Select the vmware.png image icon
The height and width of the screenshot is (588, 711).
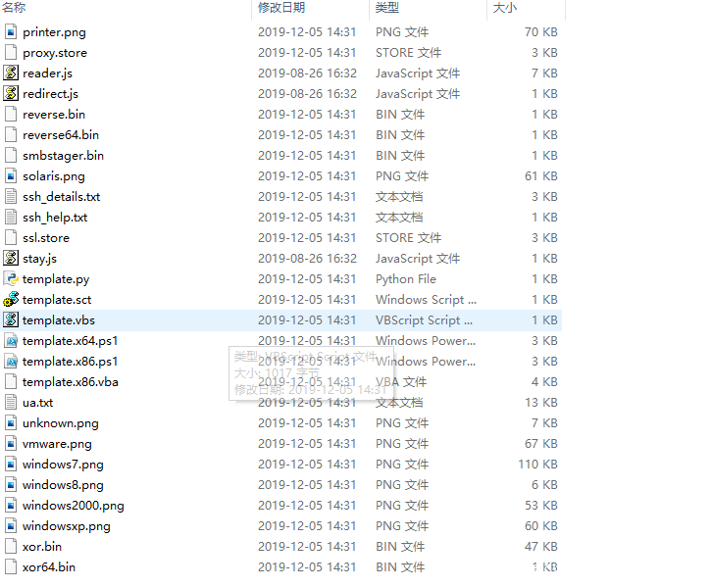pos(11,444)
